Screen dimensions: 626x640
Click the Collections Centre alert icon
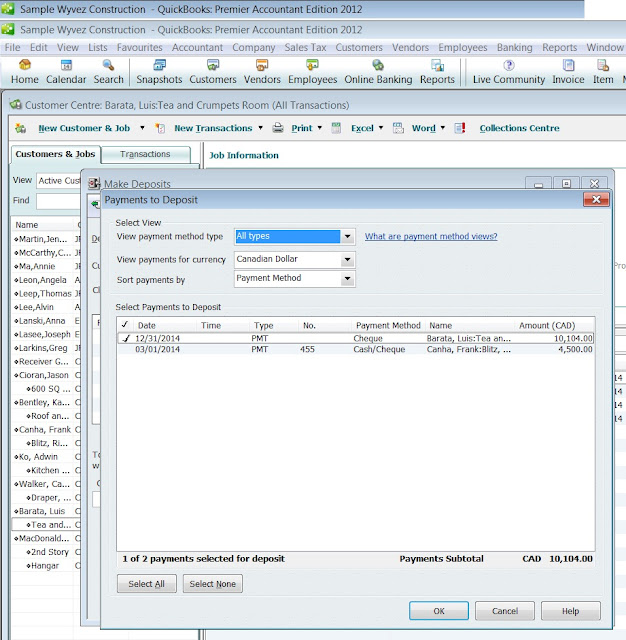coord(460,128)
